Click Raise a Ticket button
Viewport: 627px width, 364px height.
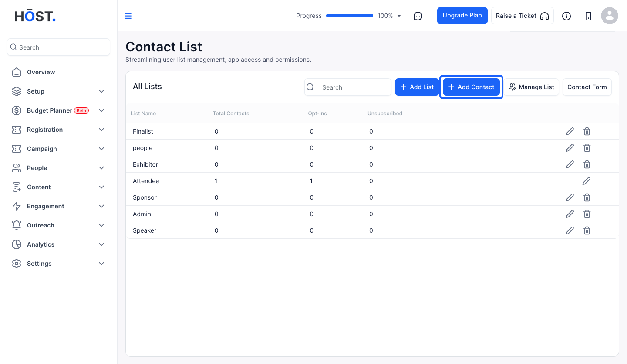tap(522, 16)
